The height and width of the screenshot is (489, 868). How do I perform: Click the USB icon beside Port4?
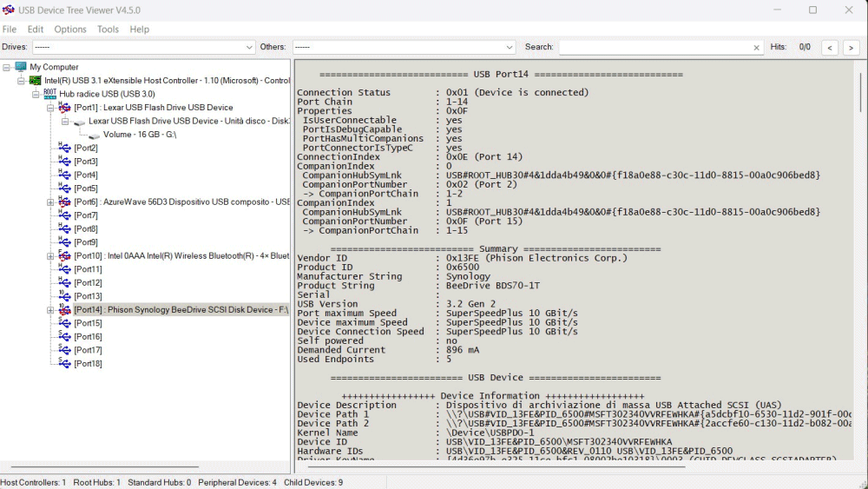click(65, 175)
